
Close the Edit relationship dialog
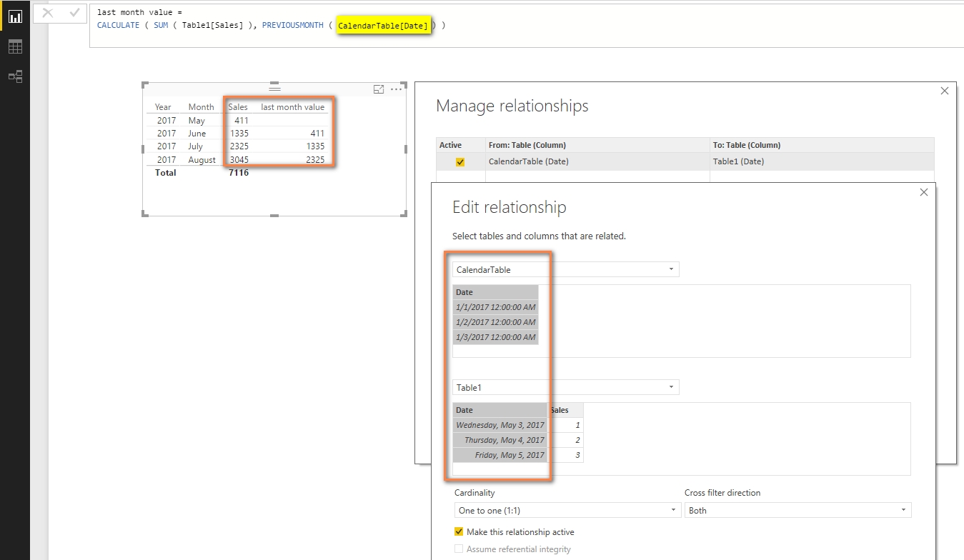pyautogui.click(x=924, y=192)
